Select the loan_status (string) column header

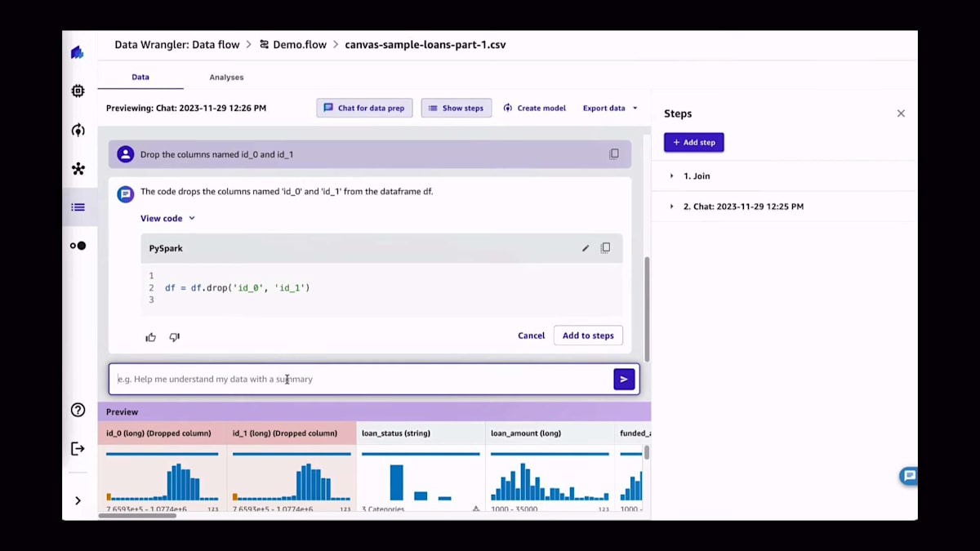pyautogui.click(x=421, y=433)
